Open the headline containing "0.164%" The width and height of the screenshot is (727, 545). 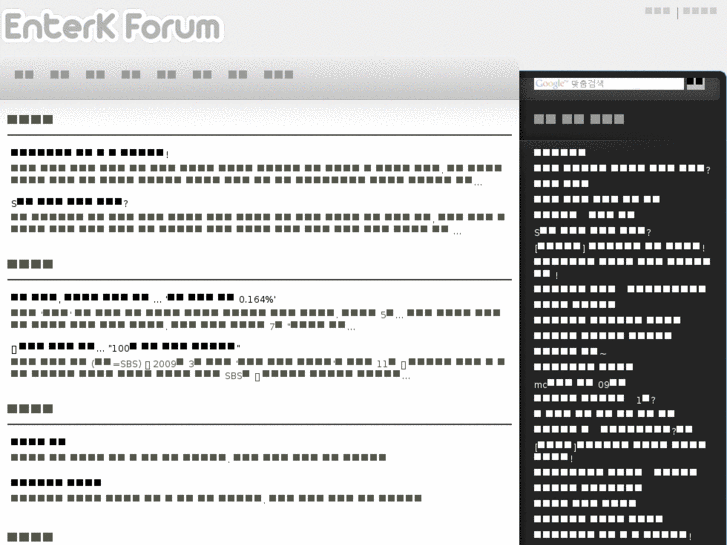144,298
